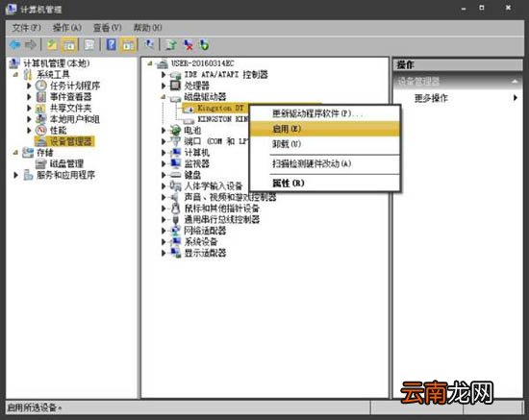Expand the 网络适配器 device category arrow
This screenshot has height=420, width=529.
(x=164, y=231)
